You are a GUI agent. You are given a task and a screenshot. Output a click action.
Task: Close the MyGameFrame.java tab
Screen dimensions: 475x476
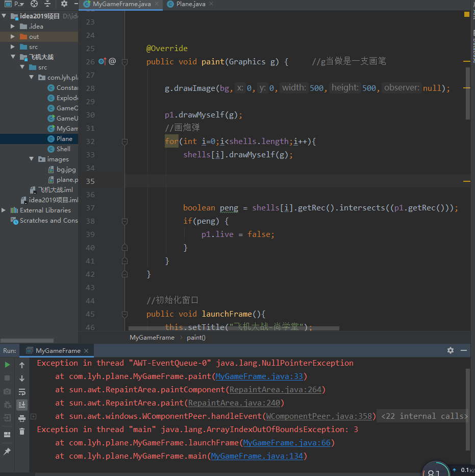coord(157,4)
